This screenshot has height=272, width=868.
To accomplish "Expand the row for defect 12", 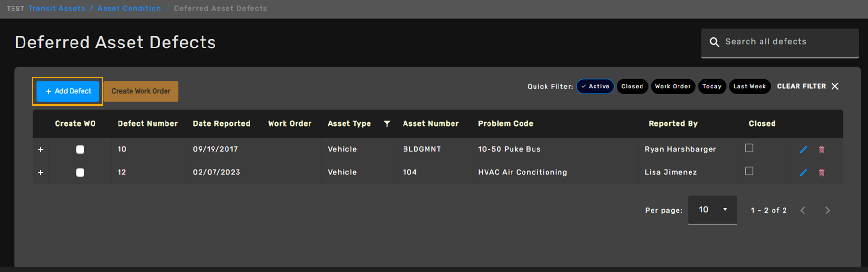I will [x=41, y=173].
